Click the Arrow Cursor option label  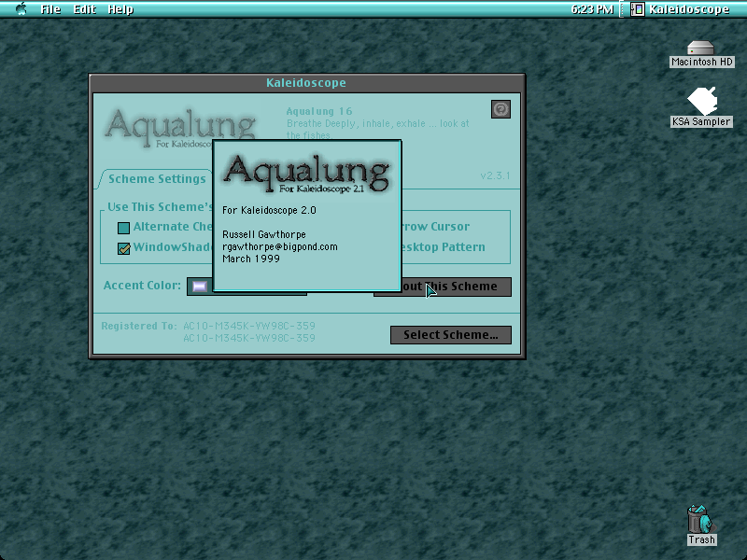435,227
